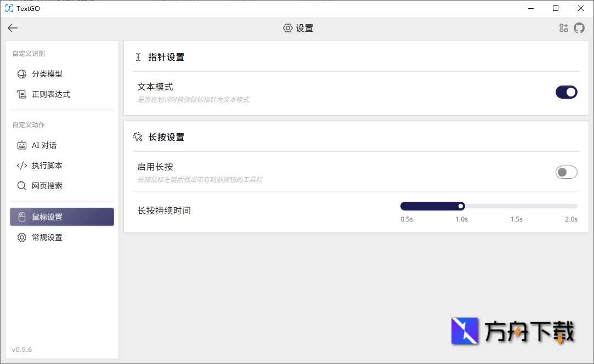Click the cursor icon next to 指针设置

138,56
